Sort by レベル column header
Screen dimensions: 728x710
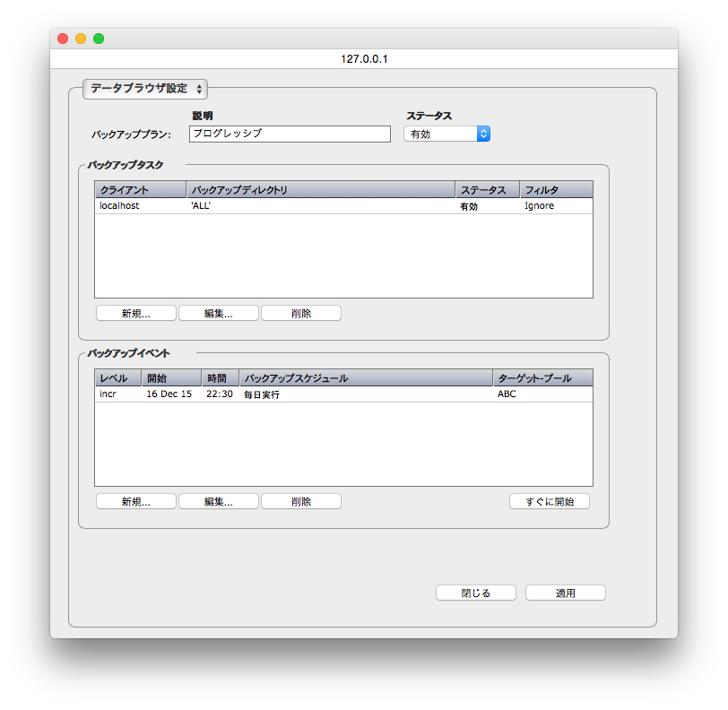pyautogui.click(x=117, y=378)
